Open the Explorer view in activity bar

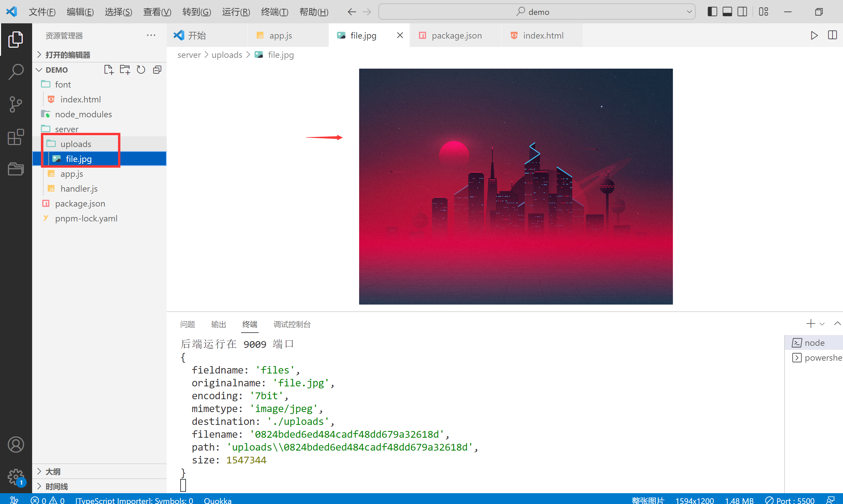pyautogui.click(x=16, y=40)
